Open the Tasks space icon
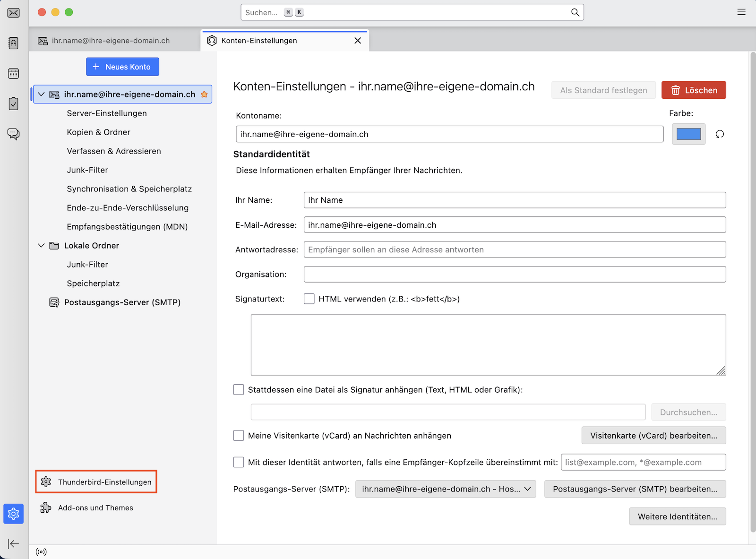Screen dimensions: 756x559 click(x=14, y=103)
